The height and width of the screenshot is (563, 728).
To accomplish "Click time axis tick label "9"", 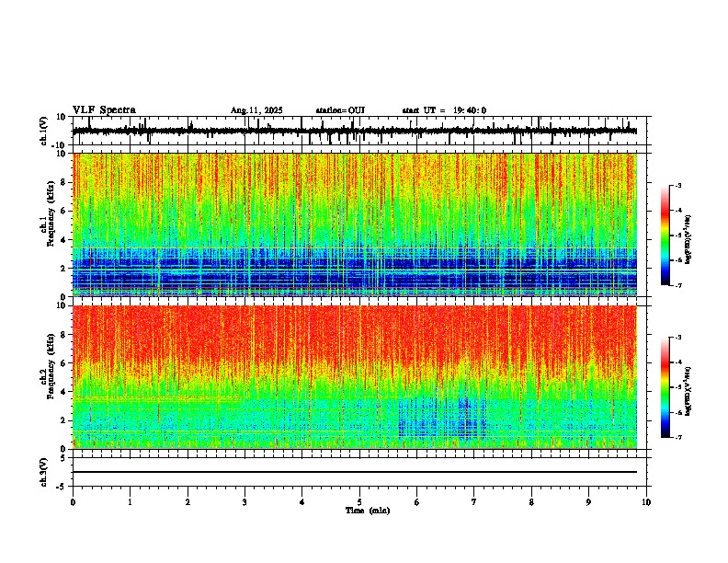I will click(x=588, y=502).
